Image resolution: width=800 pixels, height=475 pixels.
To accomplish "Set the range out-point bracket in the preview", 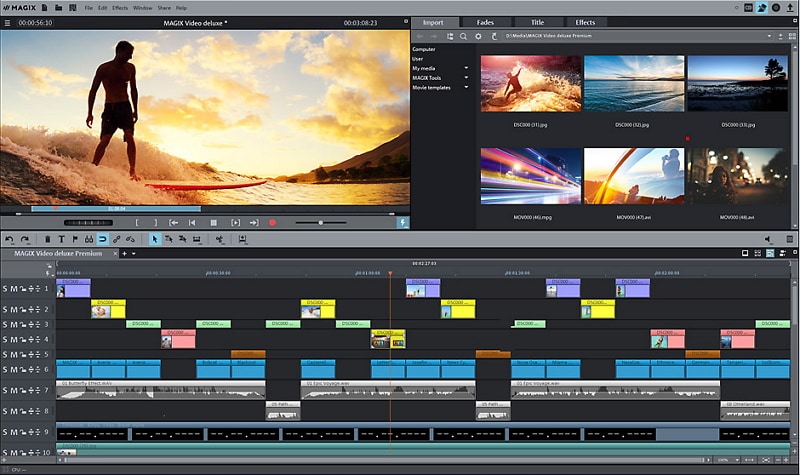I will point(156,222).
